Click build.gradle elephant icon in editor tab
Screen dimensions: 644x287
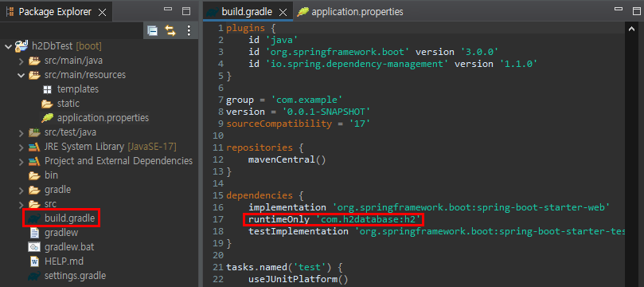click(212, 12)
